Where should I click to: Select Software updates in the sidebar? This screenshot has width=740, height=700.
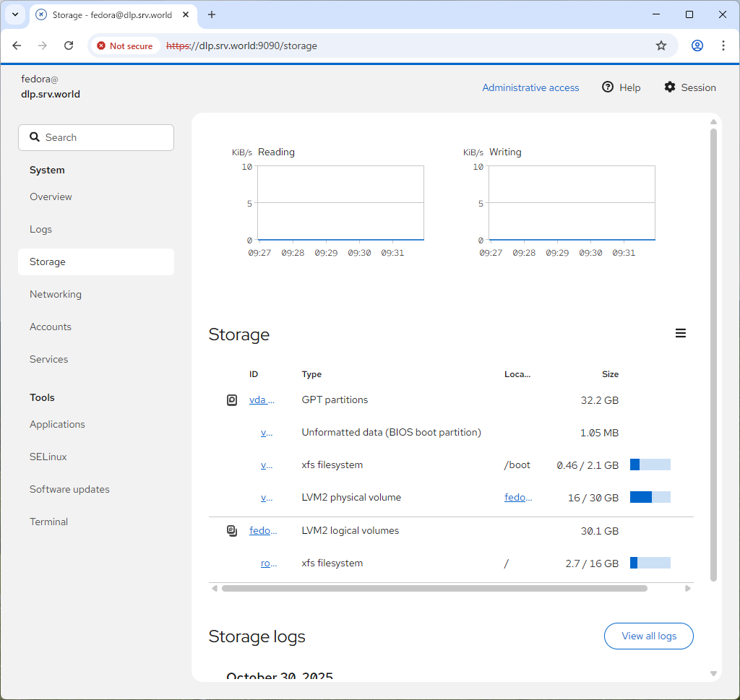(x=69, y=489)
